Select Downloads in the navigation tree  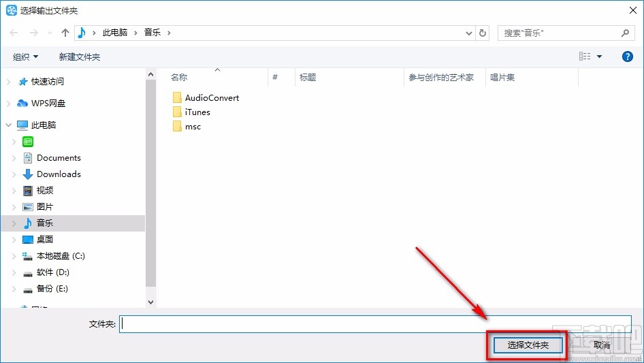(x=59, y=174)
